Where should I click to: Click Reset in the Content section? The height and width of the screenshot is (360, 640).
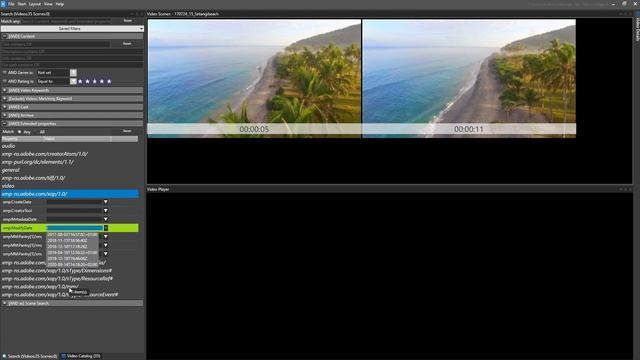pyautogui.click(x=127, y=44)
